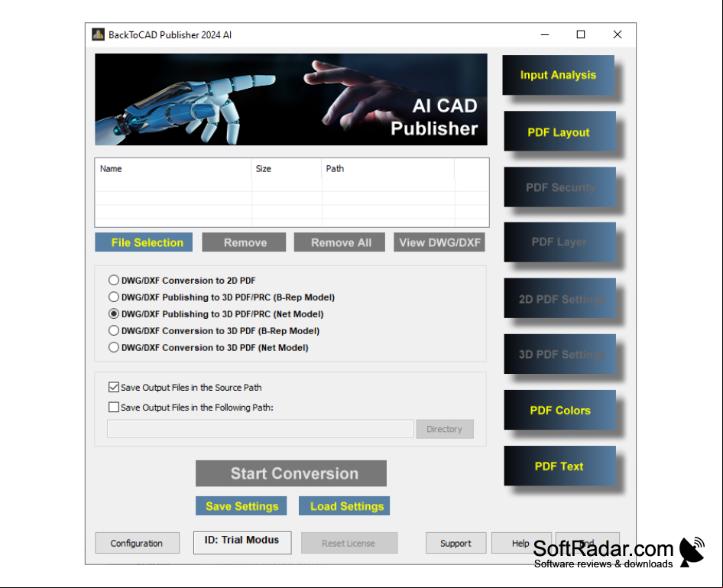Open the PDF Text settings
Viewport: 723px width, 588px height.
pos(559,466)
